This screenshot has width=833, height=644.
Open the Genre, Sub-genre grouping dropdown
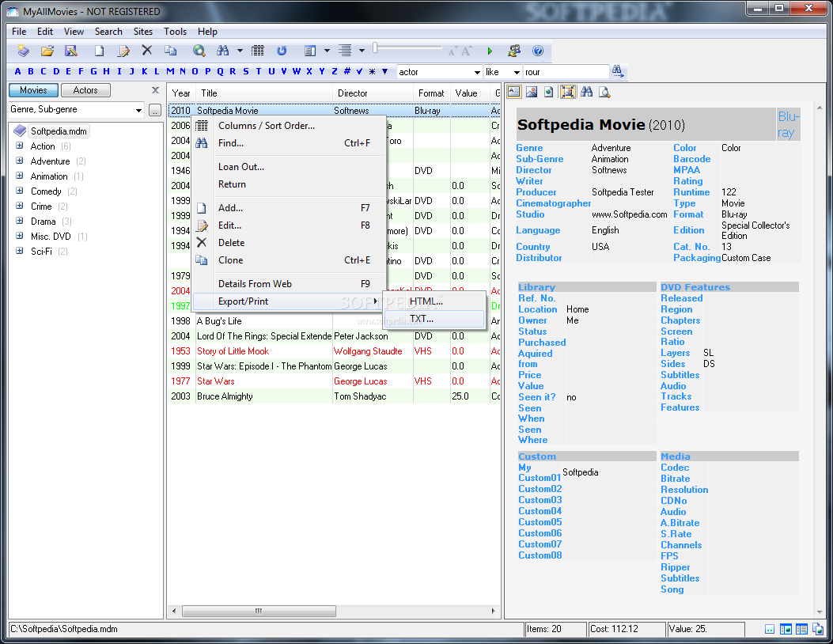[x=138, y=110]
